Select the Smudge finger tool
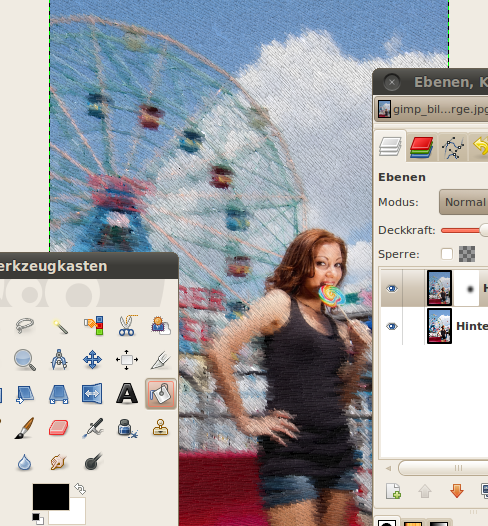 click(x=58, y=462)
